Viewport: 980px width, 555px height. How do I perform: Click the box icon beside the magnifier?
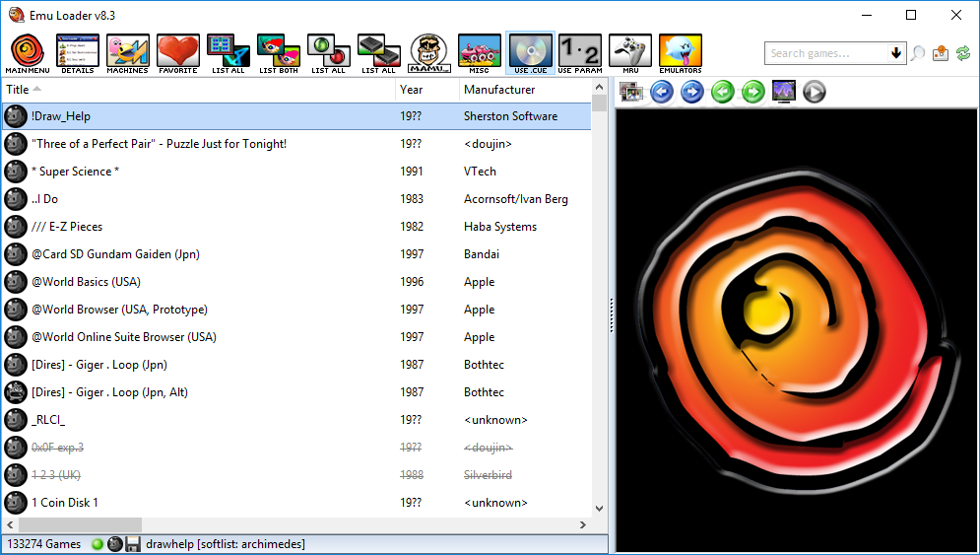[x=940, y=53]
